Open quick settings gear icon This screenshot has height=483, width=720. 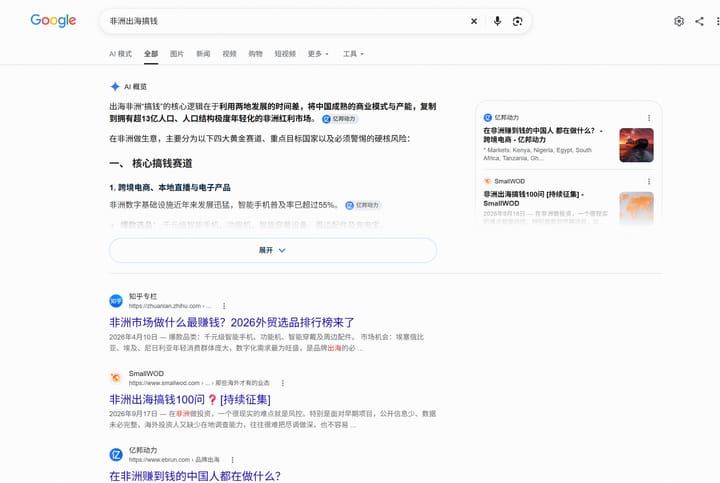click(679, 21)
